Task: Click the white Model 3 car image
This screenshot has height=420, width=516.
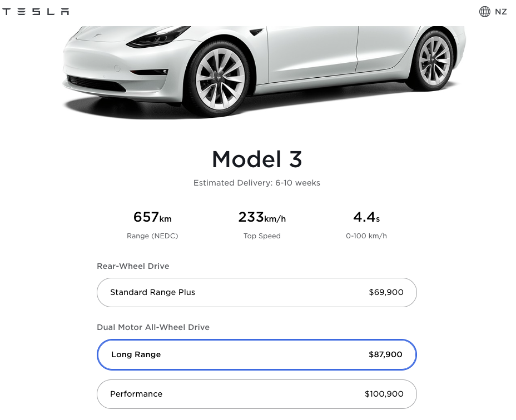Action: coord(263,71)
